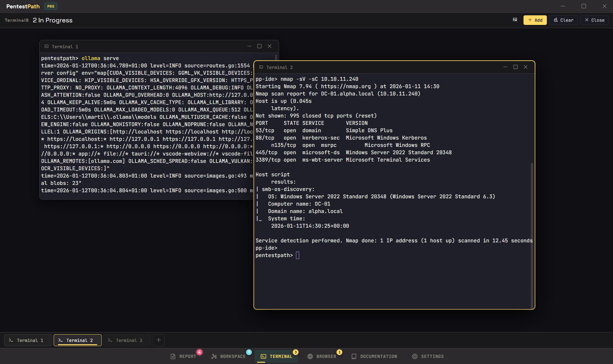Click the 'Domain name: alpha.local' line
The image size is (613, 364).
click(305, 211)
